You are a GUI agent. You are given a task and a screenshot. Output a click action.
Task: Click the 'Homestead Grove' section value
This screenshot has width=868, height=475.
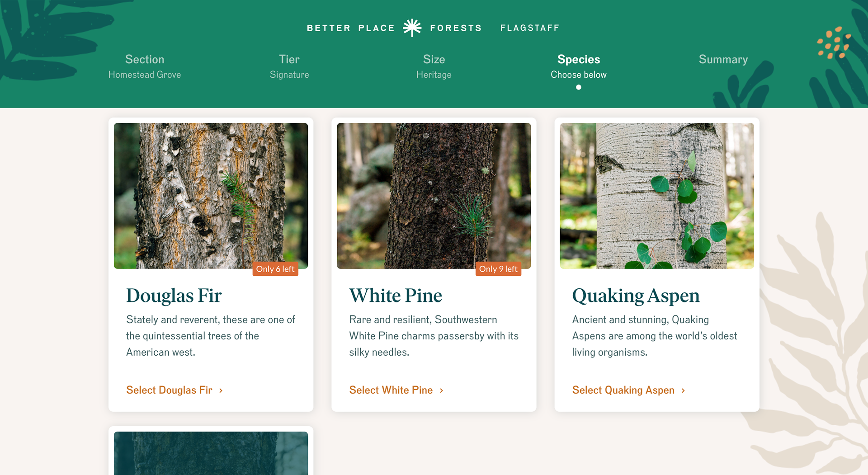coord(145,75)
